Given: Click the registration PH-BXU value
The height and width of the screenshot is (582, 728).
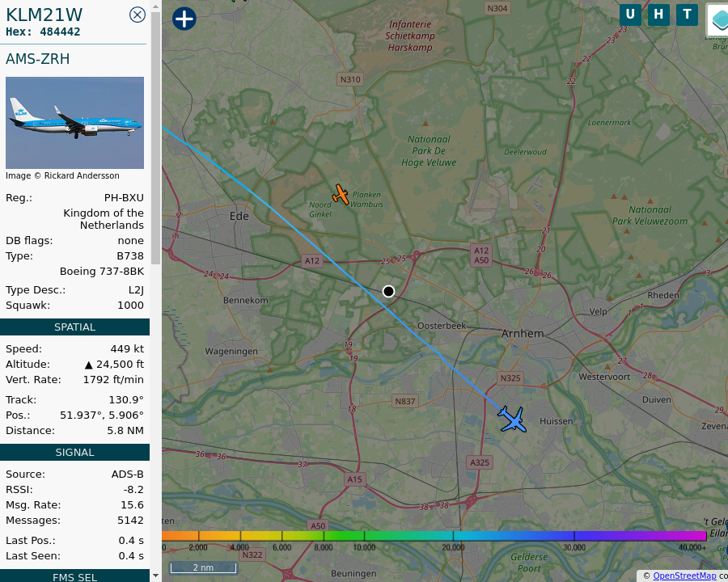Looking at the screenshot, I should pos(124,198).
